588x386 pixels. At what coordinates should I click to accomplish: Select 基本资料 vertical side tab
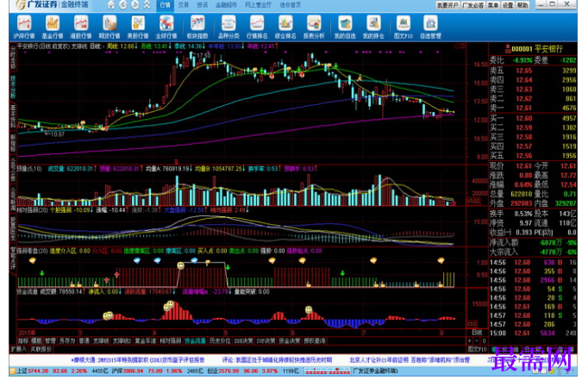point(13,116)
